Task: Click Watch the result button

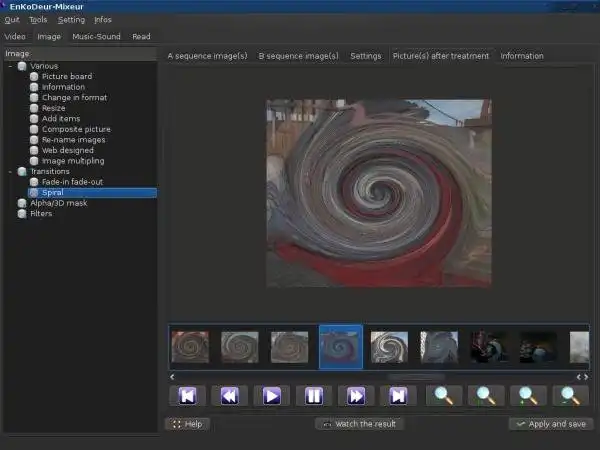Action: (x=358, y=424)
